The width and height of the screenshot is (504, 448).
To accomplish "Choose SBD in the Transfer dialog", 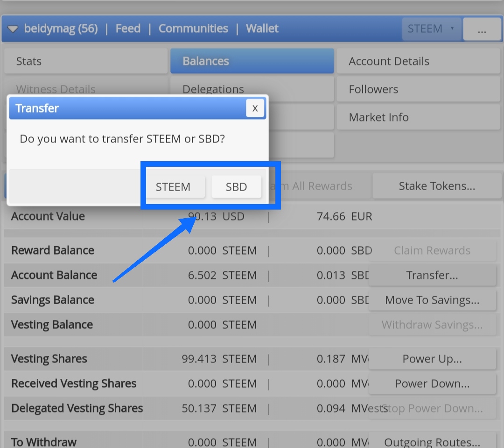I will tap(236, 187).
